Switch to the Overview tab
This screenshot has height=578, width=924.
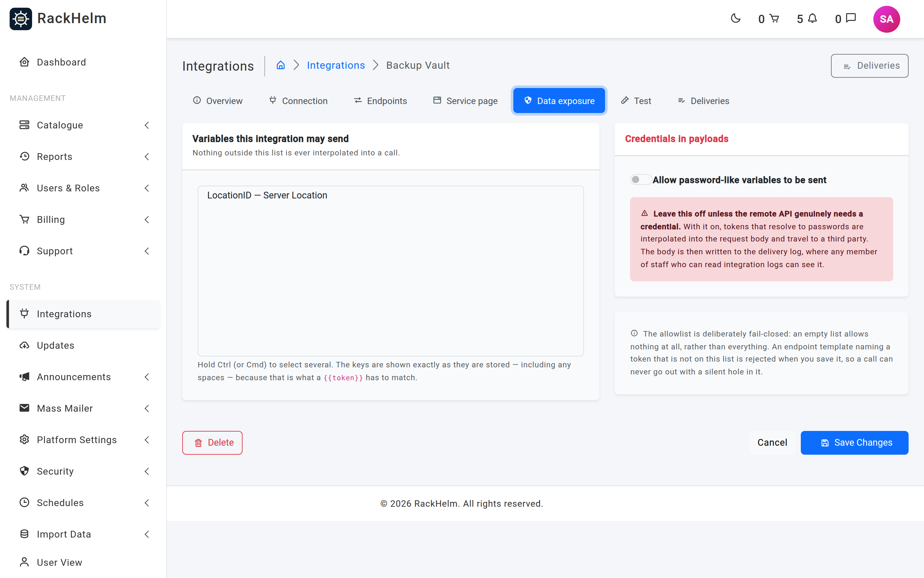click(x=218, y=101)
